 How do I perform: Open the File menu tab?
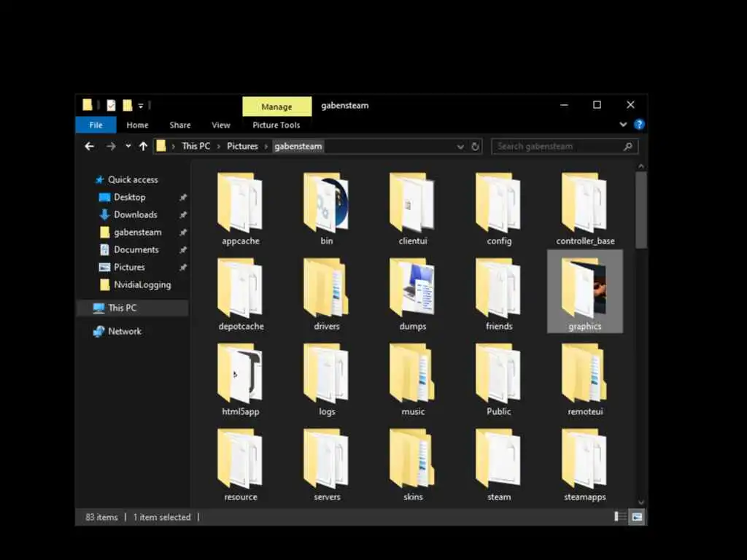coord(96,125)
